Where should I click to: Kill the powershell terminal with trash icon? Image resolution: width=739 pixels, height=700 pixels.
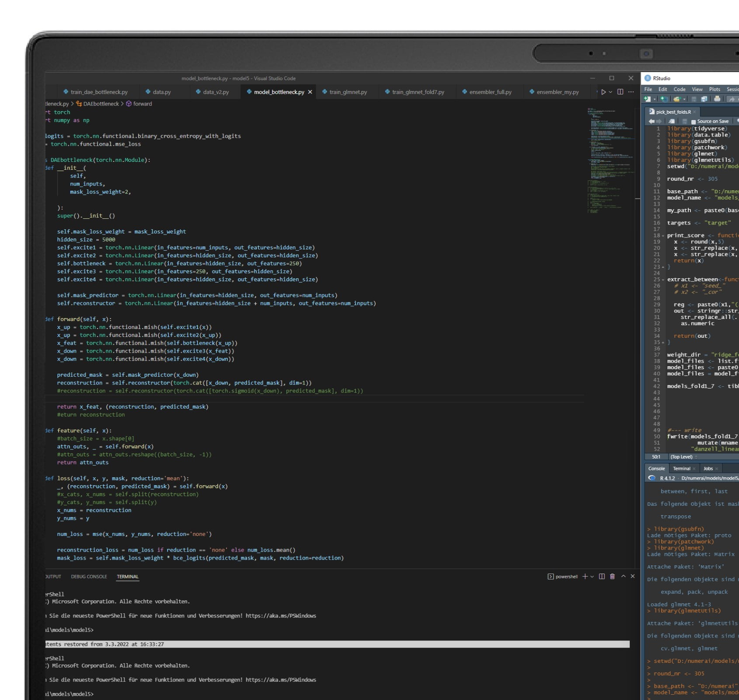[612, 576]
